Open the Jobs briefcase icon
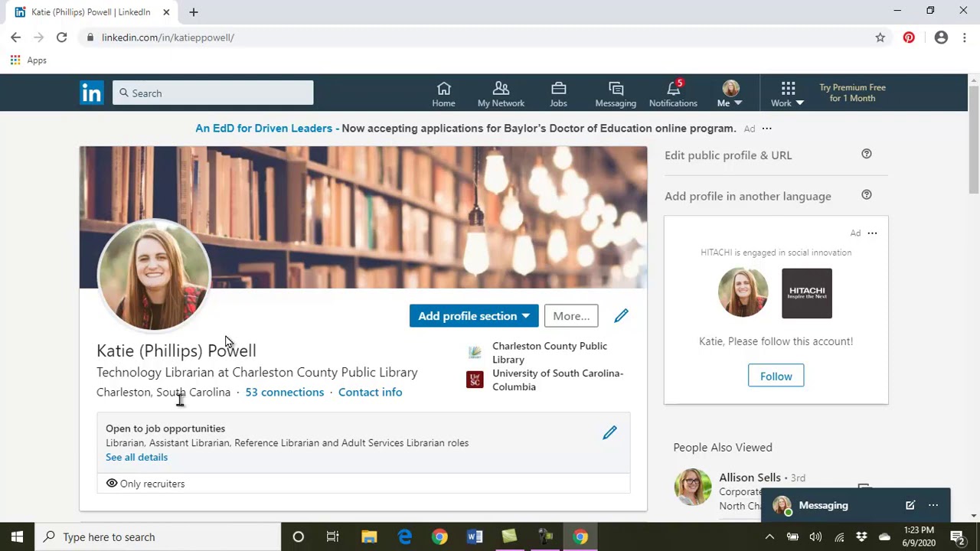Viewport: 980px width, 551px height. tap(558, 94)
